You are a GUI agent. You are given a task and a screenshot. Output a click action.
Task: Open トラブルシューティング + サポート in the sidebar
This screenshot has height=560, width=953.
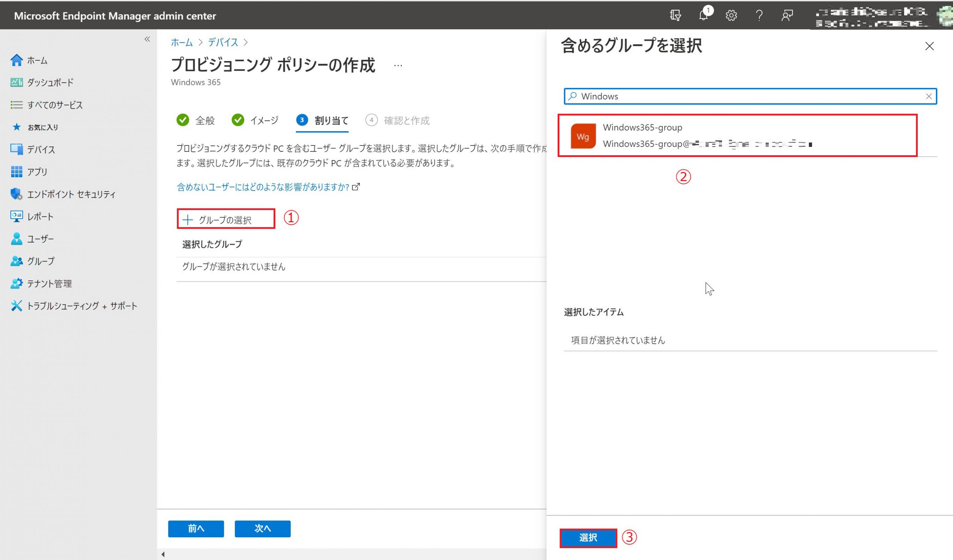(x=82, y=306)
